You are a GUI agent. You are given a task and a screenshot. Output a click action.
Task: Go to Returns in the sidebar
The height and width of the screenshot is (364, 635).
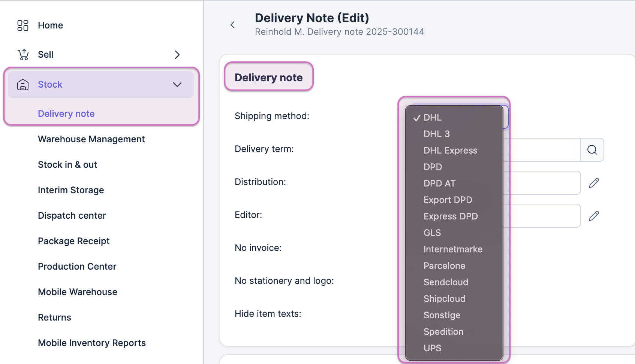(54, 318)
